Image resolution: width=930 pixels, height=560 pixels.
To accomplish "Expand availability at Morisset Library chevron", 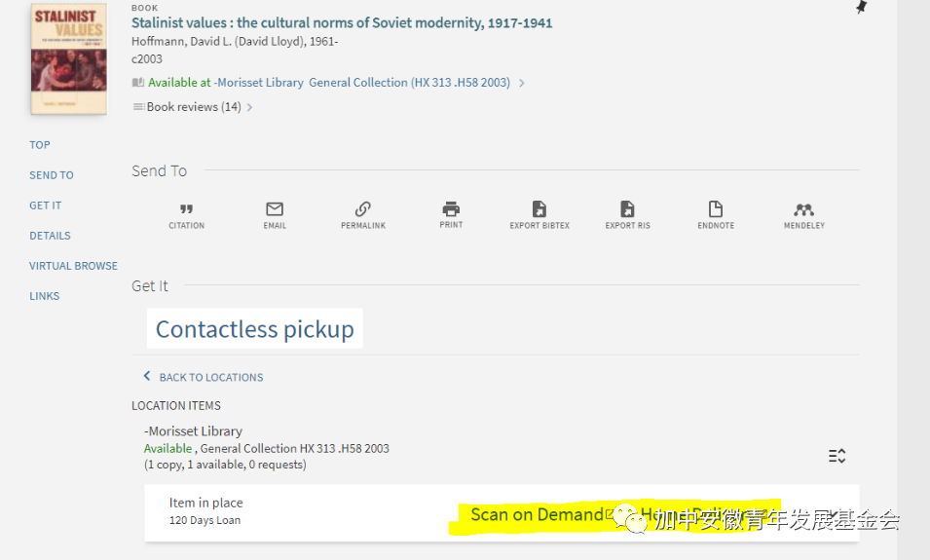I will (522, 84).
